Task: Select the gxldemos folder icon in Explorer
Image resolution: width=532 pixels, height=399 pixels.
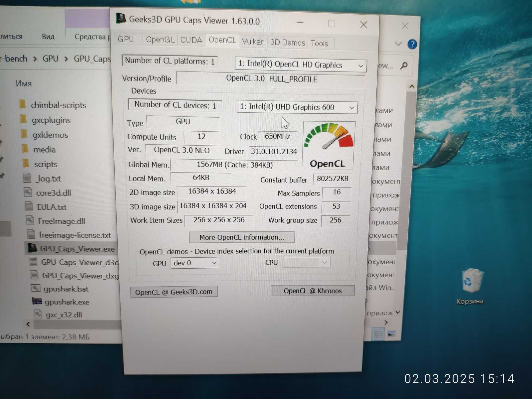Action: point(24,134)
